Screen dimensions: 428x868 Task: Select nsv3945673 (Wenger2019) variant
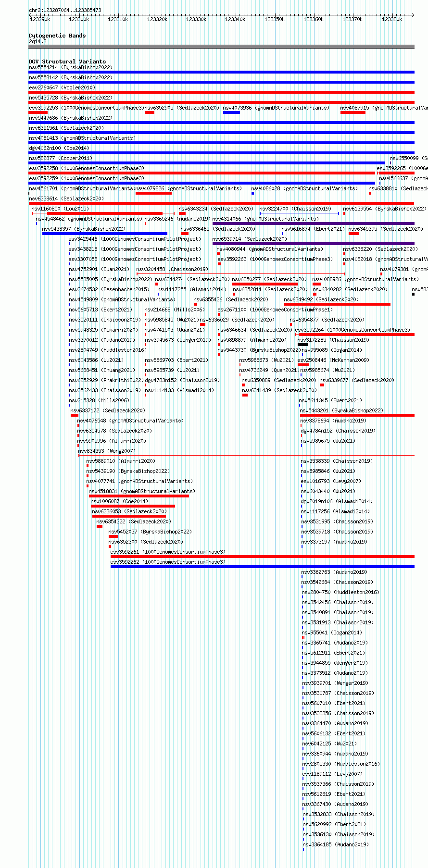[x=178, y=340]
